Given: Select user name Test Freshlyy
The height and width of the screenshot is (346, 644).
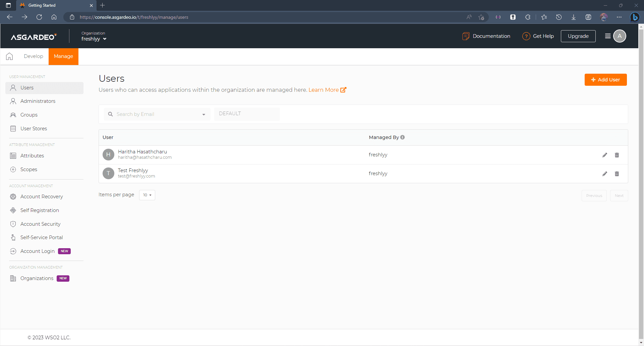Looking at the screenshot, I should tap(133, 170).
